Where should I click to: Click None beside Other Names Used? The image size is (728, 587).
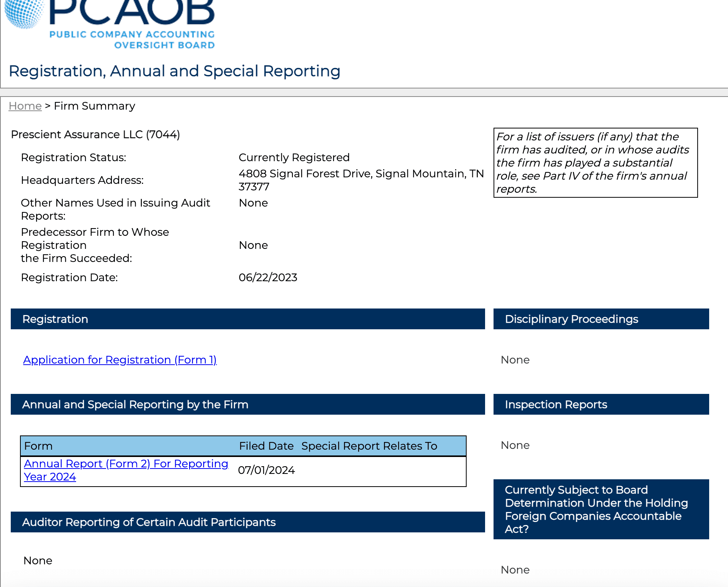point(253,203)
